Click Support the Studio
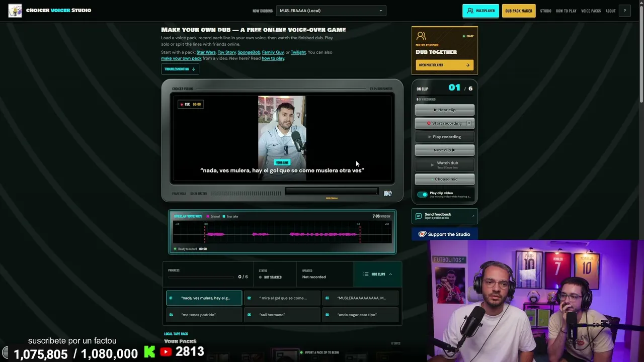 [445, 234]
